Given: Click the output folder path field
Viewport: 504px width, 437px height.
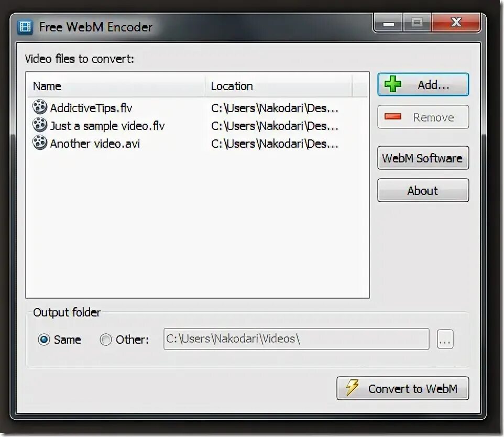Looking at the screenshot, I should [297, 339].
